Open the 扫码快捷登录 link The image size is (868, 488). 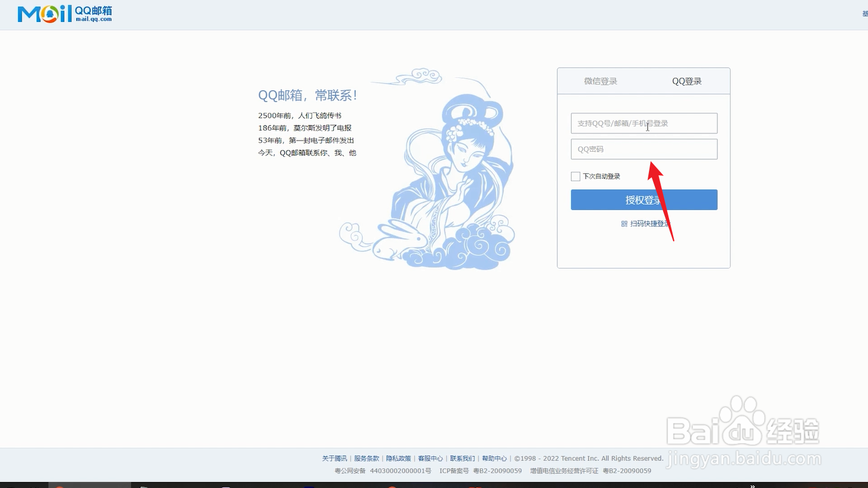(651, 224)
